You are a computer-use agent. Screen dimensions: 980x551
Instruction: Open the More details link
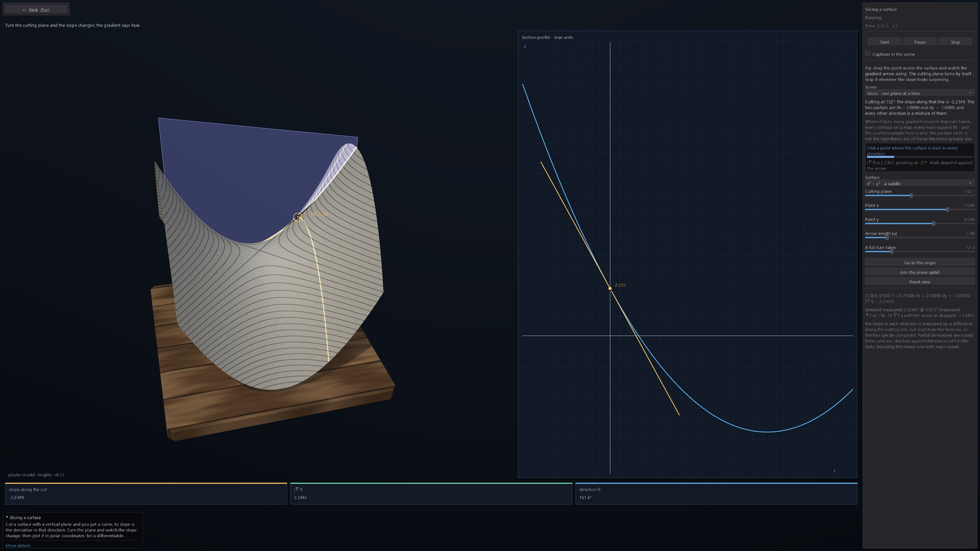point(18,545)
